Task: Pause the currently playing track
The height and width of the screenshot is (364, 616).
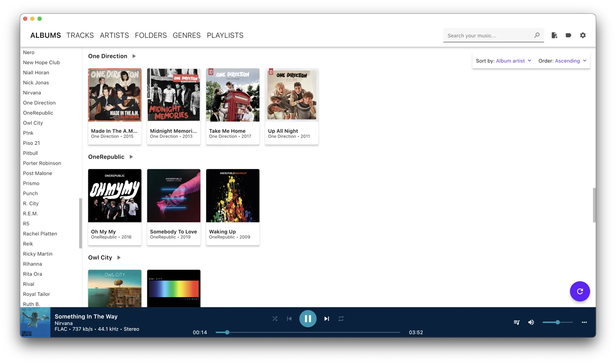Action: click(x=308, y=319)
